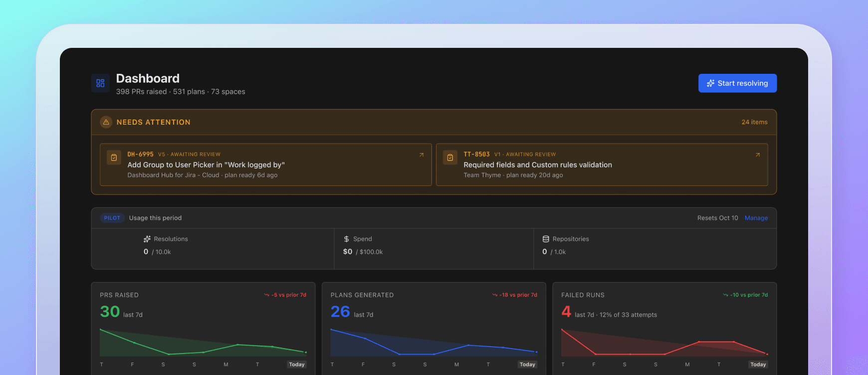Click the Spend dollar sign icon
This screenshot has height=375, width=868.
346,239
